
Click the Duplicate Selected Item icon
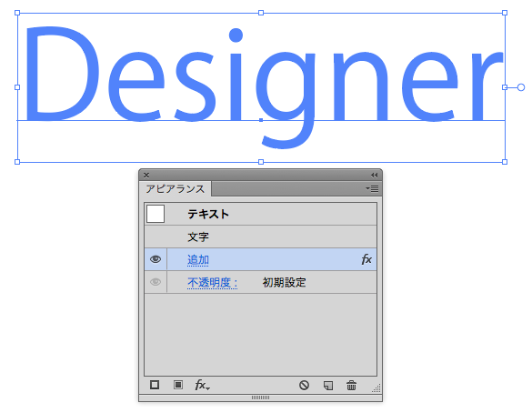tap(328, 386)
